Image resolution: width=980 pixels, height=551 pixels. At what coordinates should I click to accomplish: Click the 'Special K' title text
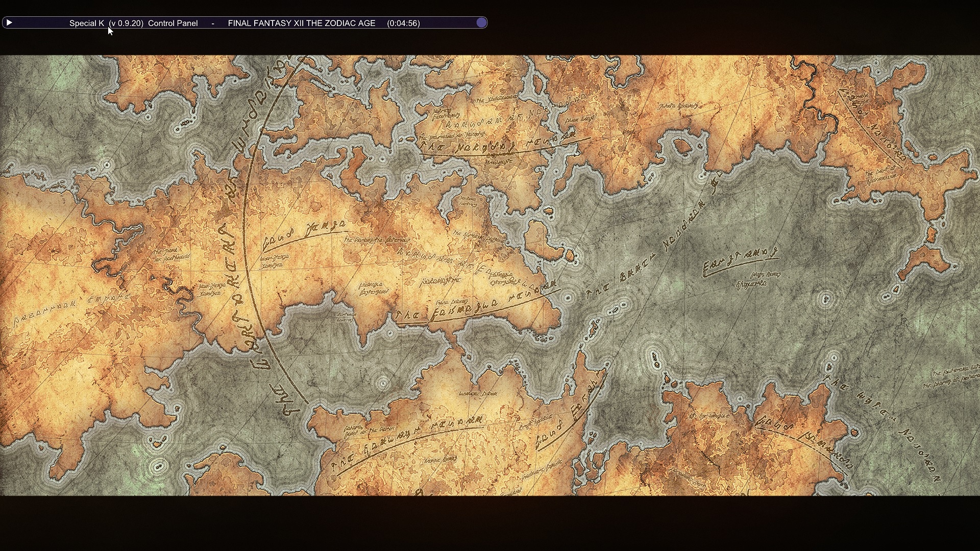point(86,23)
